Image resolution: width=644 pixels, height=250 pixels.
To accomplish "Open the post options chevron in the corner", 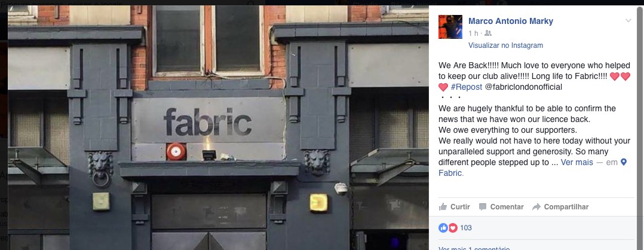I will pos(628,20).
